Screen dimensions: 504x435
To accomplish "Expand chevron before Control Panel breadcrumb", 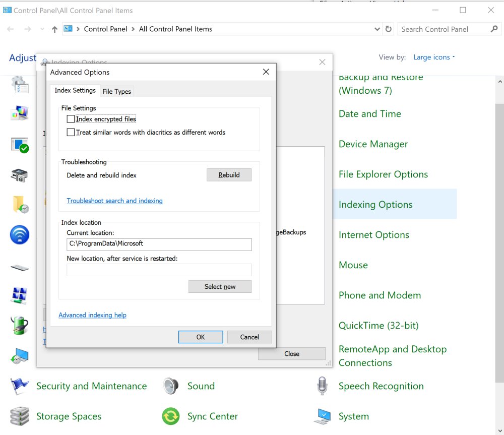I will point(78,29).
